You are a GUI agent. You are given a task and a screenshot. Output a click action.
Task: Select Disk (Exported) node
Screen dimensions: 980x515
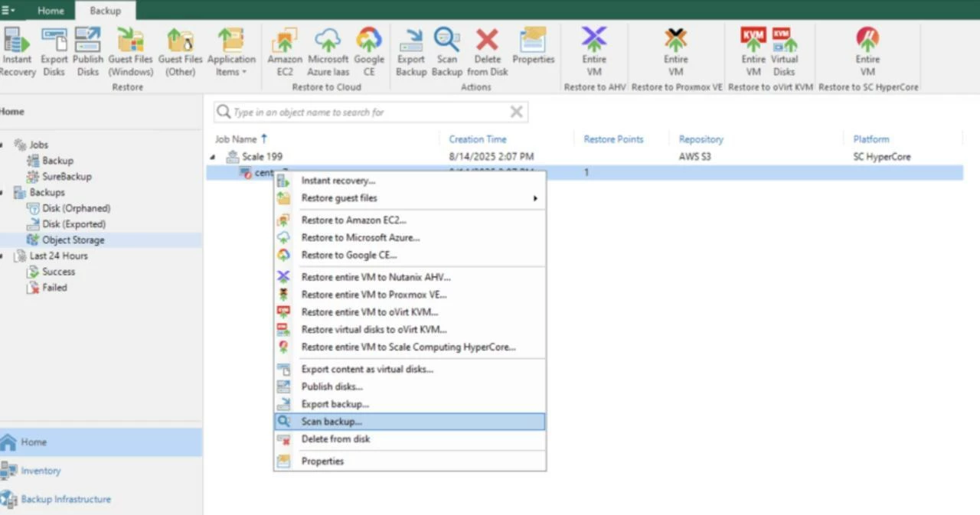(x=73, y=224)
